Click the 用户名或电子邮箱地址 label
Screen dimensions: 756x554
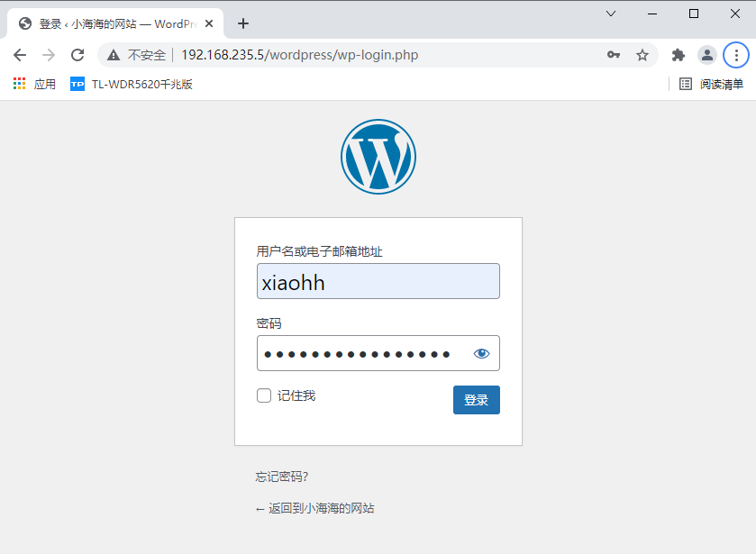[x=319, y=251]
